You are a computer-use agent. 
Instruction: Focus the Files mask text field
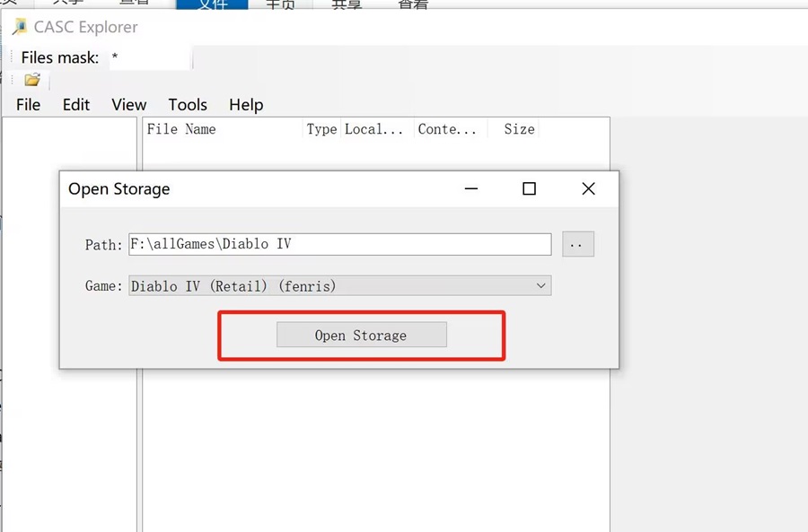(148, 58)
